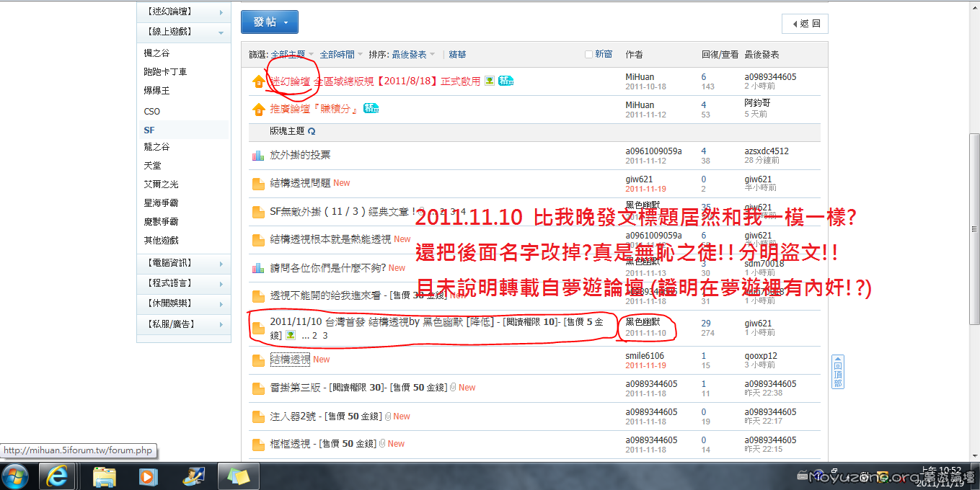Open the 全部主題 filter dropdown
The image size is (980, 490).
(292, 54)
